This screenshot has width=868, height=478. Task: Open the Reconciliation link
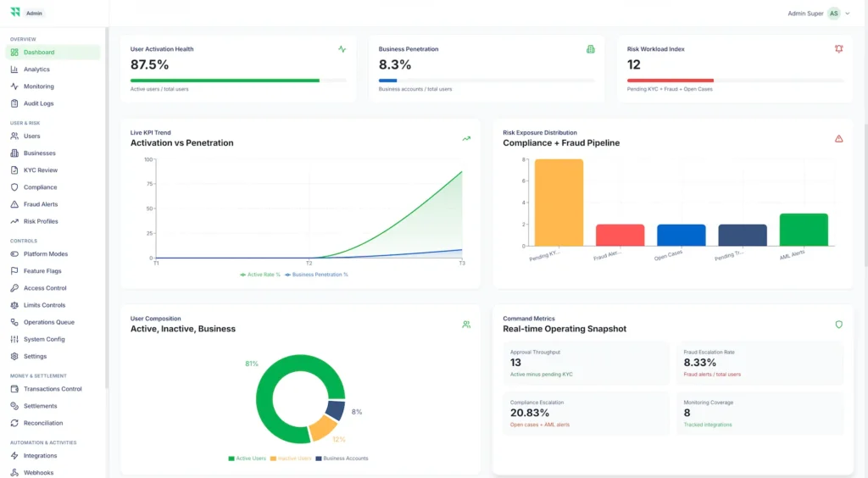coord(53,423)
